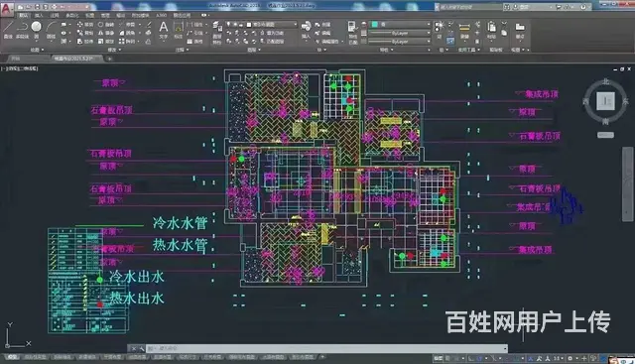This screenshot has width=635, height=364.
Task: Activate the Trim (修剪) tool
Action: tap(128, 25)
